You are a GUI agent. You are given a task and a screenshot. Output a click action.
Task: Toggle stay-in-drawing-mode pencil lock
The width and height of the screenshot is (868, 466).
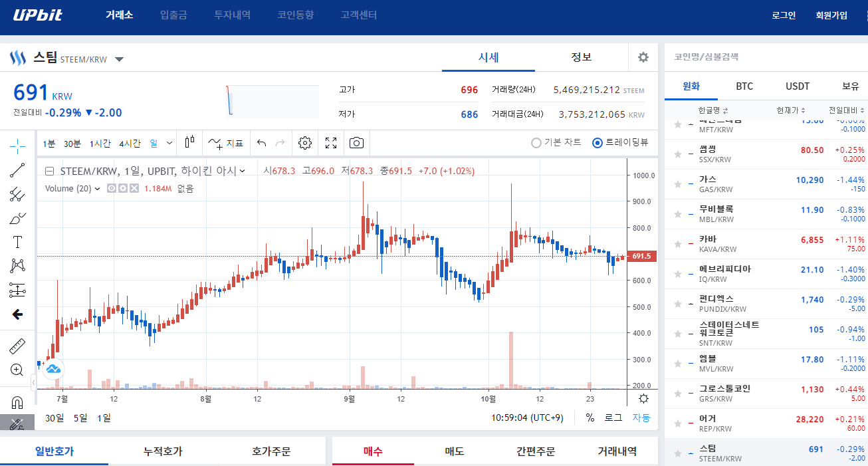(18, 424)
